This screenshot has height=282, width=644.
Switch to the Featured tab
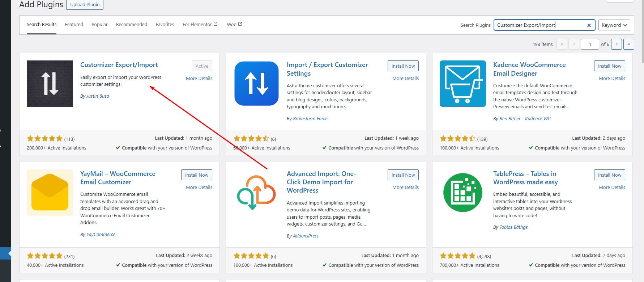[x=74, y=25]
